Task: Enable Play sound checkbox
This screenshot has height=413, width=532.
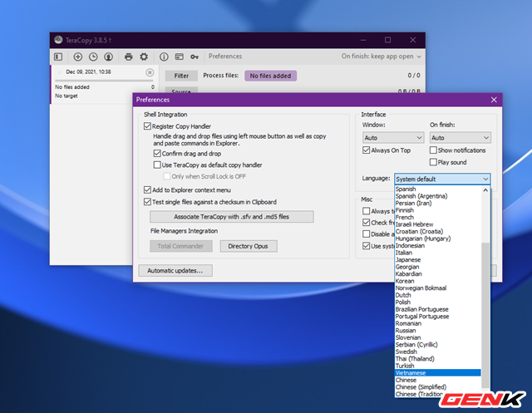Action: 433,162
